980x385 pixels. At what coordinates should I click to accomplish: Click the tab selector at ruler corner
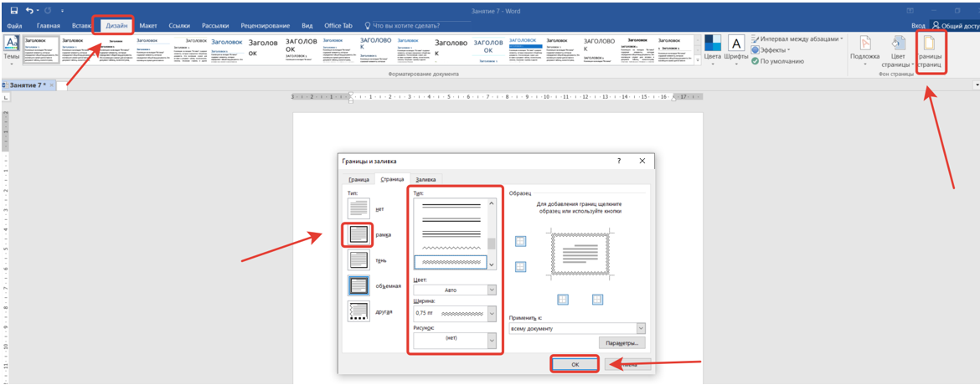5,98
